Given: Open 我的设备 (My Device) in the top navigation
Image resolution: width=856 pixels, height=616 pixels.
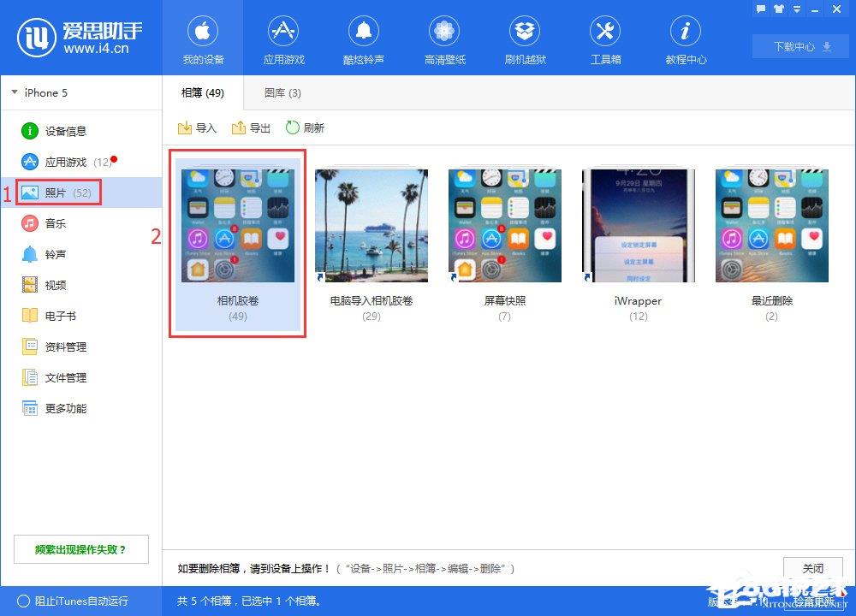Looking at the screenshot, I should (203, 39).
